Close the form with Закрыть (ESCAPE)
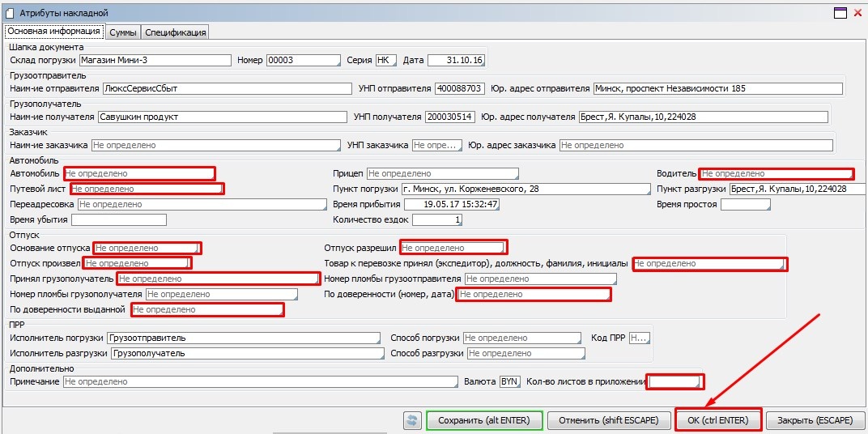Viewport: 868px width, 434px height. 815,420
